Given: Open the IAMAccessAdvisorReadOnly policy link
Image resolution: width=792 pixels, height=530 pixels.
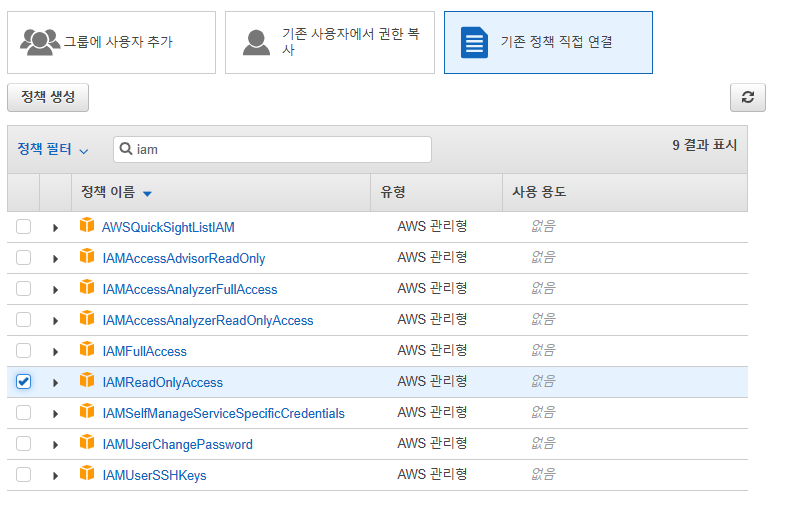Looking at the screenshot, I should [184, 258].
